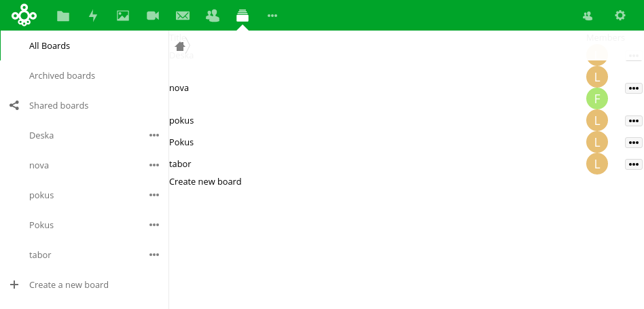
Task: Open the capitalized Pokus row actions button
Action: point(633,143)
